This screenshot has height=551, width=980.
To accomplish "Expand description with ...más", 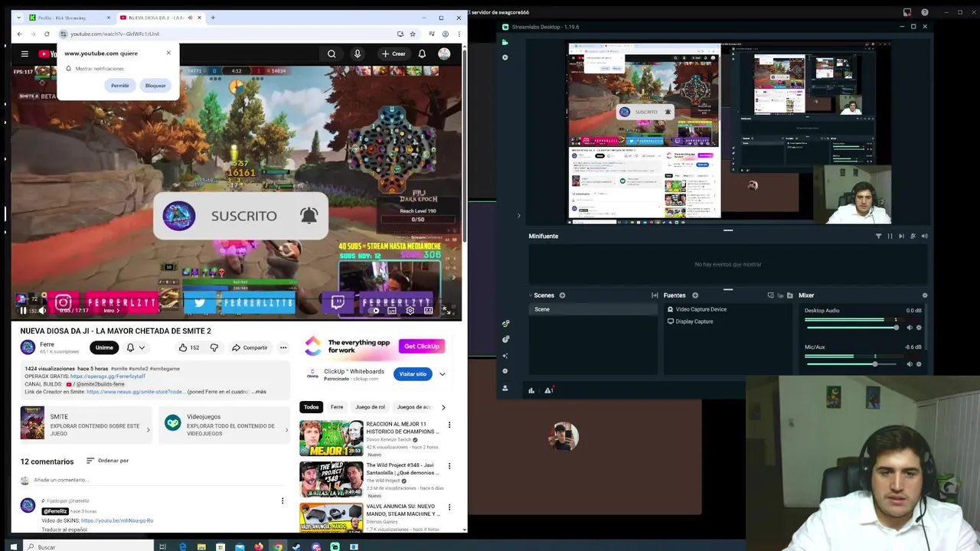I will [x=259, y=392].
